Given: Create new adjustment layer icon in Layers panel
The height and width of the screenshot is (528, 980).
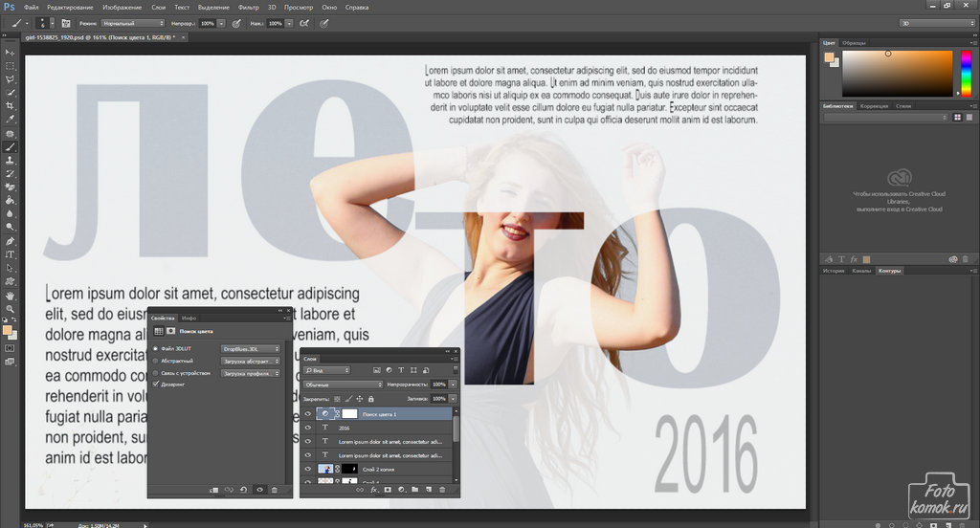Looking at the screenshot, I should (401, 490).
